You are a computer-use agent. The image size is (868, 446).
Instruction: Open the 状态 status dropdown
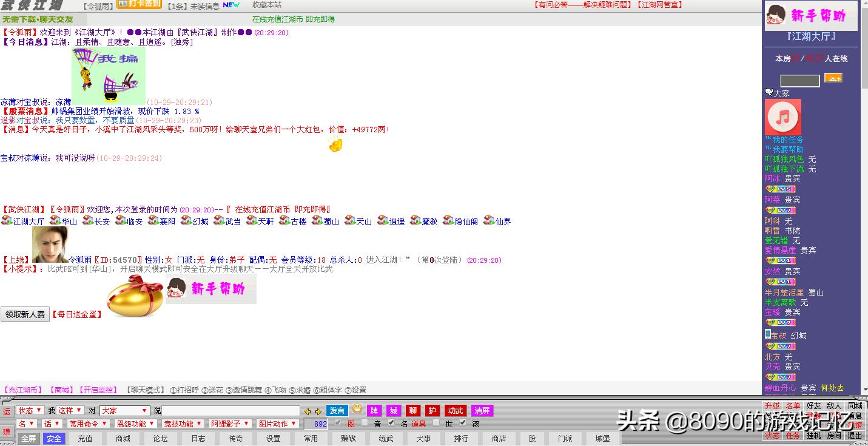tap(30, 411)
